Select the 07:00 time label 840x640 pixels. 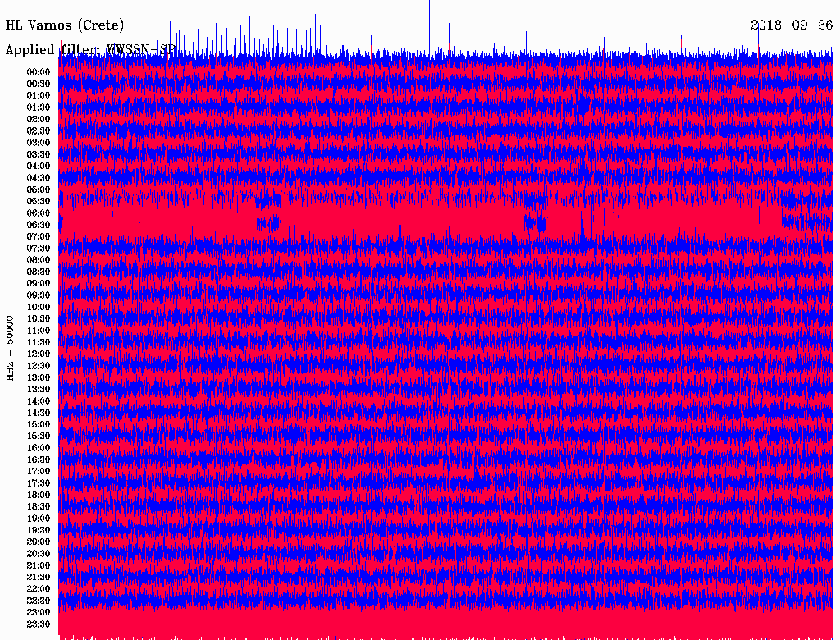(x=39, y=236)
